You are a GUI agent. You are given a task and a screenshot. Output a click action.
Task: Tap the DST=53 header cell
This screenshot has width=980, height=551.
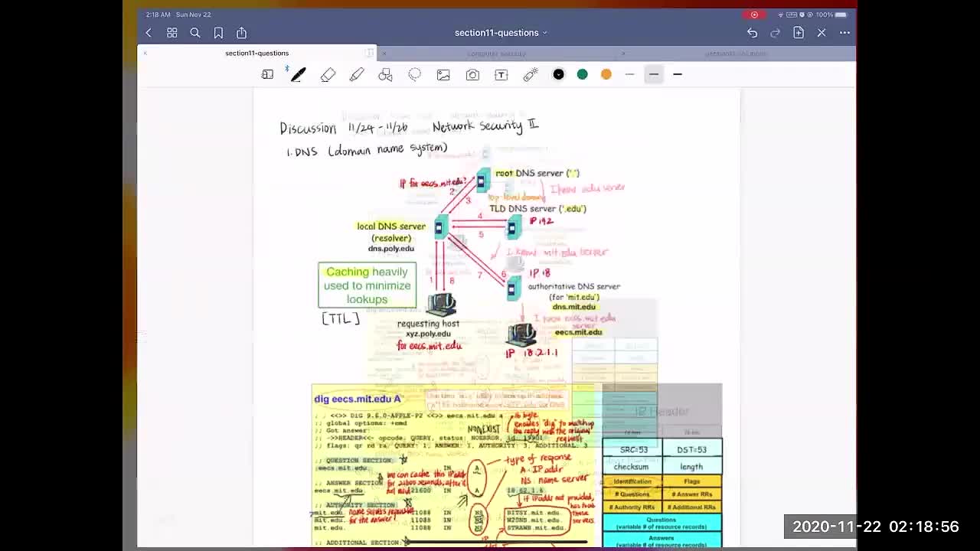[x=691, y=450]
